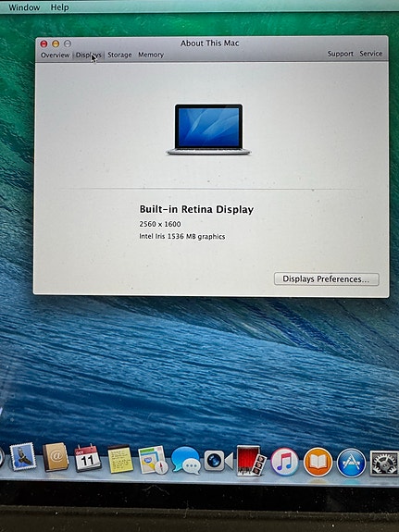The width and height of the screenshot is (399, 532).
Task: Open Photo Booth in the Dock
Action: click(251, 461)
